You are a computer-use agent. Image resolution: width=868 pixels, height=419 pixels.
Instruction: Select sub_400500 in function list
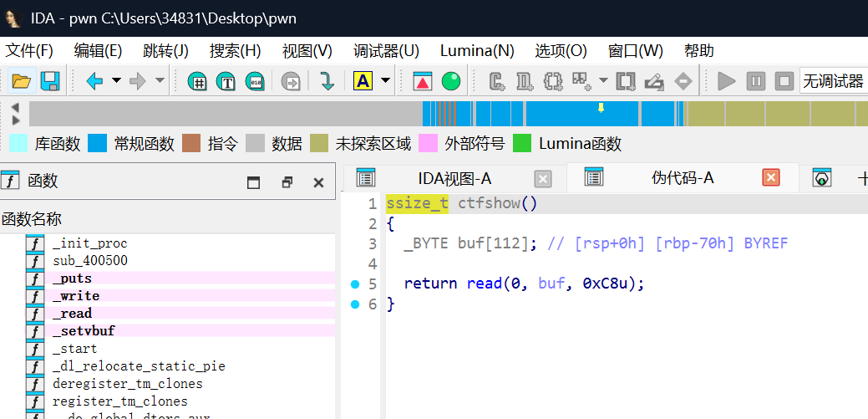click(x=89, y=260)
